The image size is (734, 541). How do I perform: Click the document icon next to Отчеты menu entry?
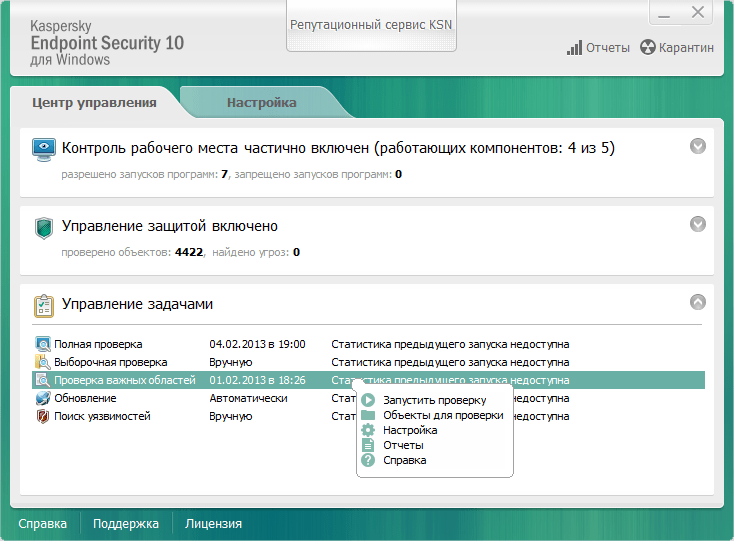coord(368,445)
